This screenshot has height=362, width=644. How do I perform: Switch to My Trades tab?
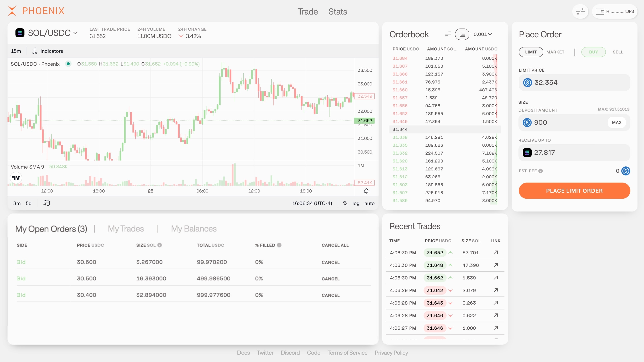click(126, 229)
